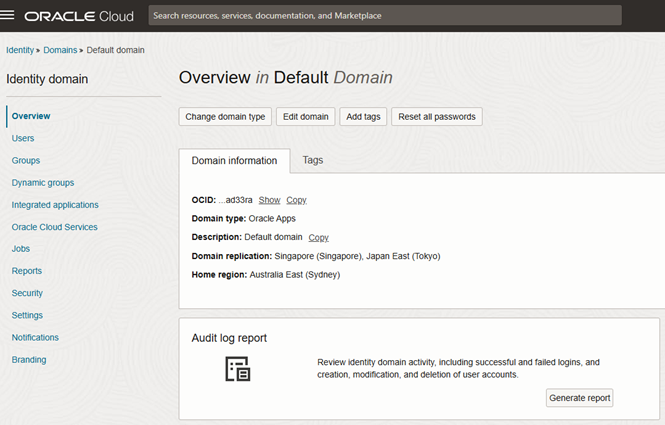This screenshot has height=425, width=665.
Task: Click the Australia East (Sydney) home region text
Action: (x=295, y=275)
